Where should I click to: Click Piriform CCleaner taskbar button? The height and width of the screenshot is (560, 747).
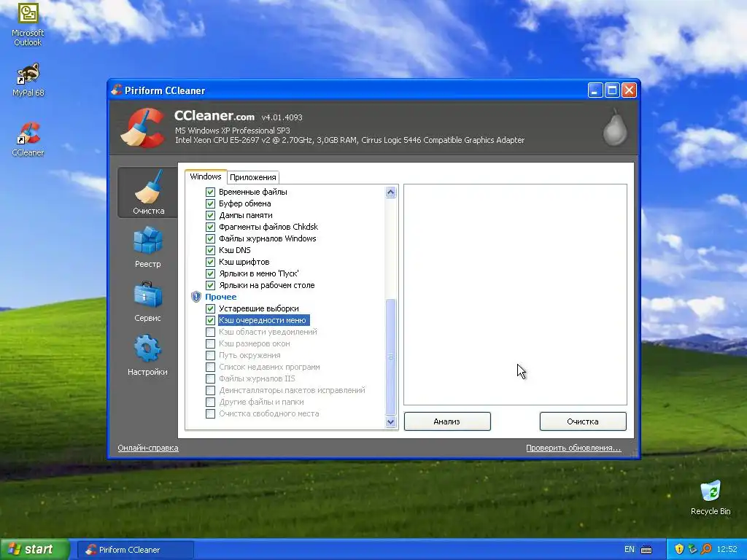pyautogui.click(x=135, y=550)
